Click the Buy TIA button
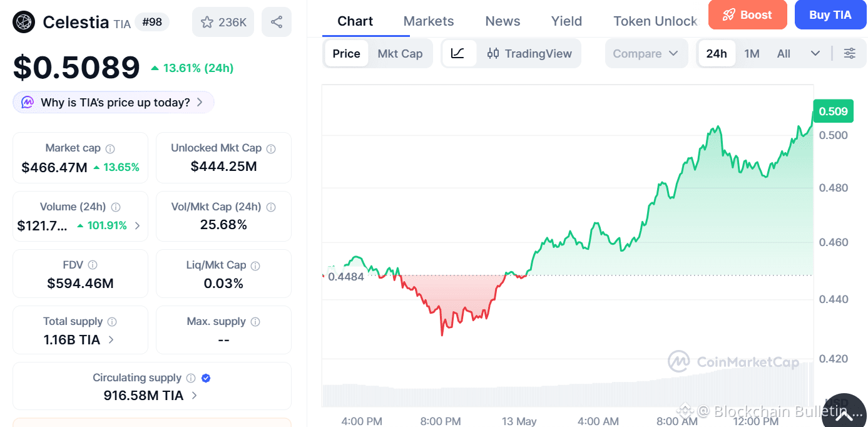The height and width of the screenshot is (427, 868). [x=830, y=15]
